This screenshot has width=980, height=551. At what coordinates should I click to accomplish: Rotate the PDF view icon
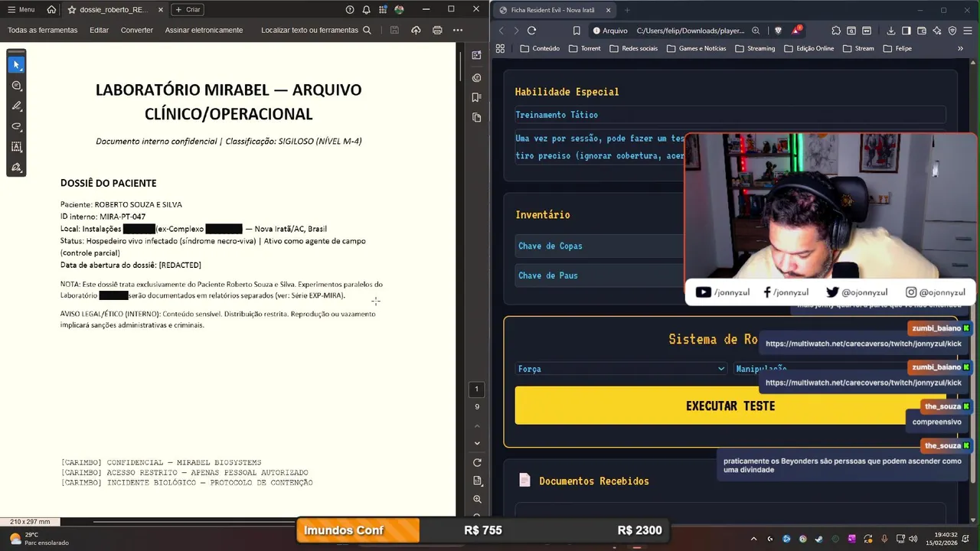tap(477, 463)
